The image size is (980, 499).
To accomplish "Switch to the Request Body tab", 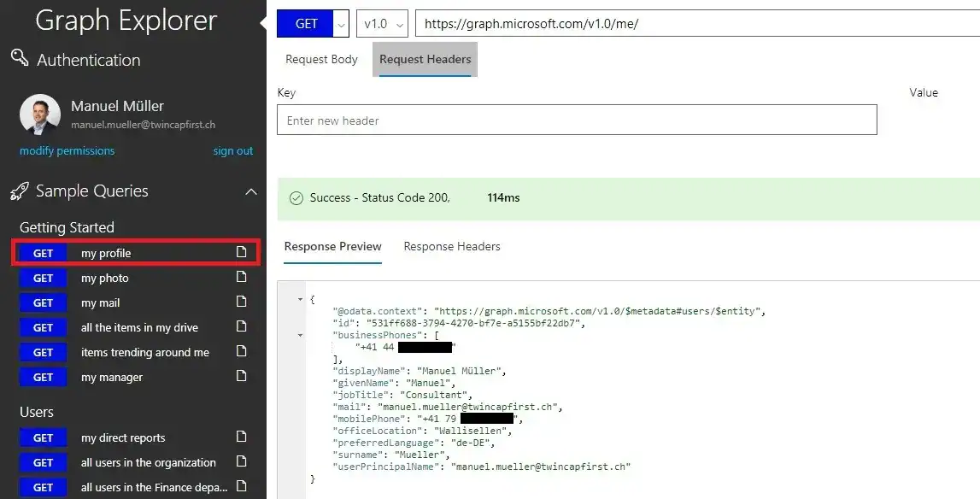I will coord(321,60).
